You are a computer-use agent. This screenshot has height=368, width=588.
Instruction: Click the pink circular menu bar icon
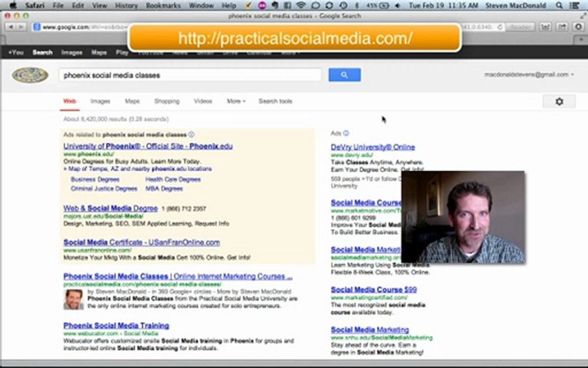(262, 5)
